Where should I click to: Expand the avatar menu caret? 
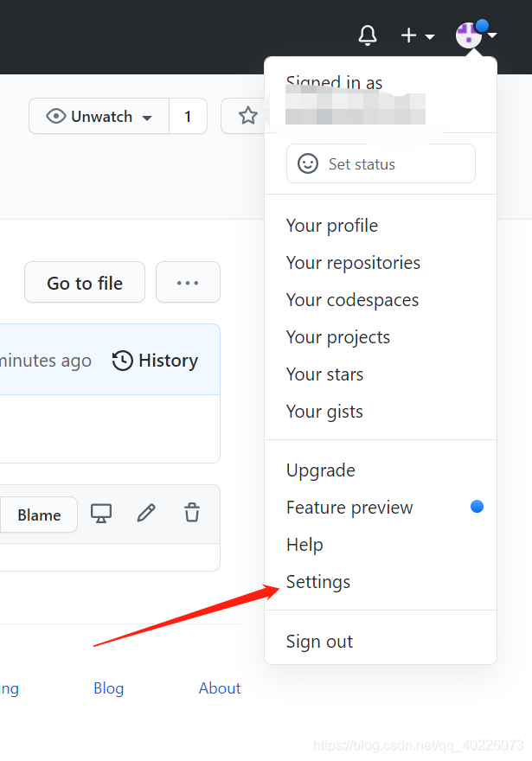click(x=492, y=35)
